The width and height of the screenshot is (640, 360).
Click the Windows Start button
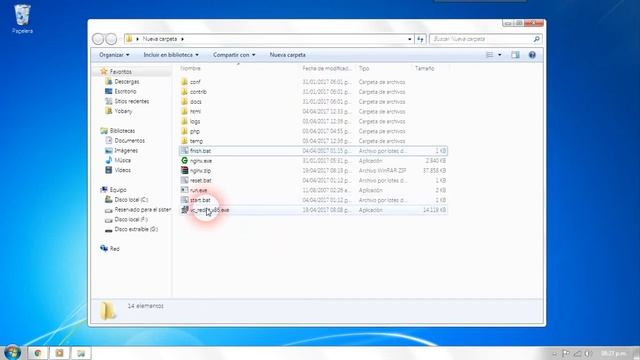[x=12, y=352]
